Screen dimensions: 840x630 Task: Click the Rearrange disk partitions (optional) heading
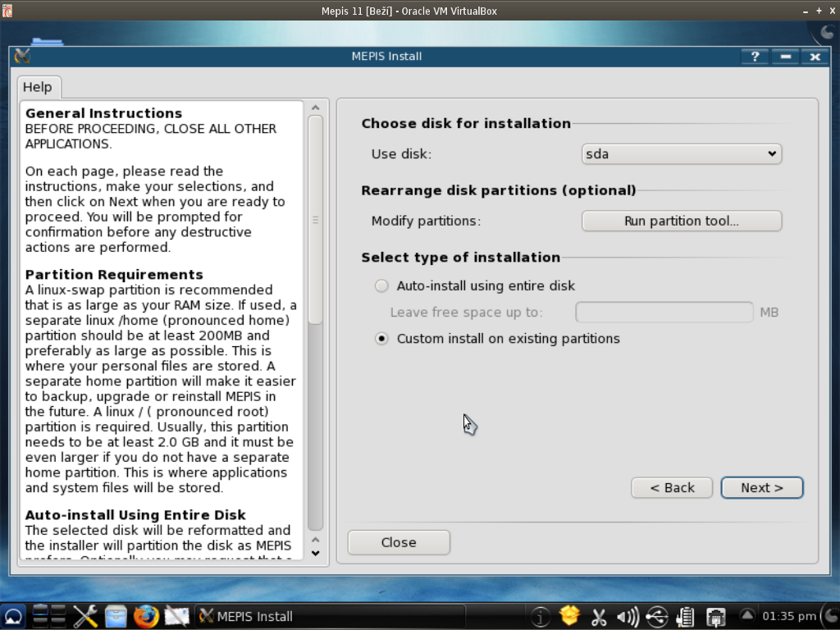(499, 190)
